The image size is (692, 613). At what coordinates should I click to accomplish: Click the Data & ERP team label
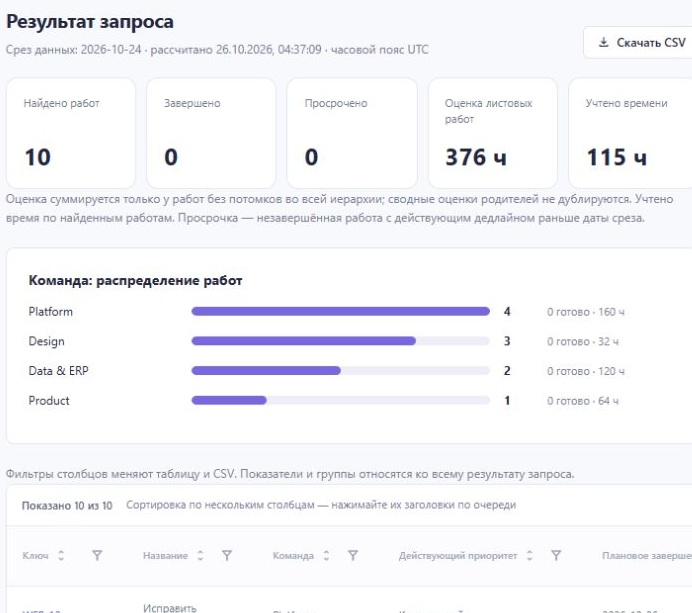(x=58, y=371)
